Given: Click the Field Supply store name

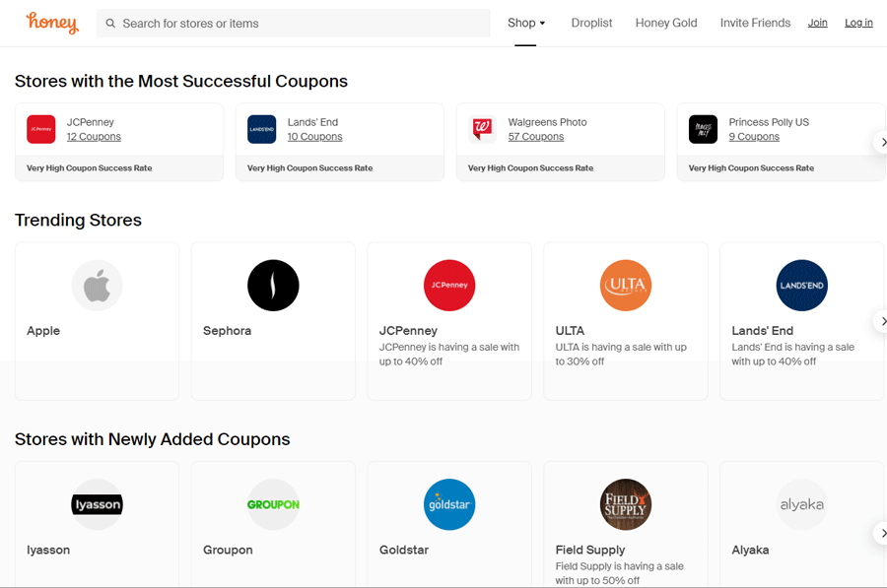Looking at the screenshot, I should [x=590, y=551].
